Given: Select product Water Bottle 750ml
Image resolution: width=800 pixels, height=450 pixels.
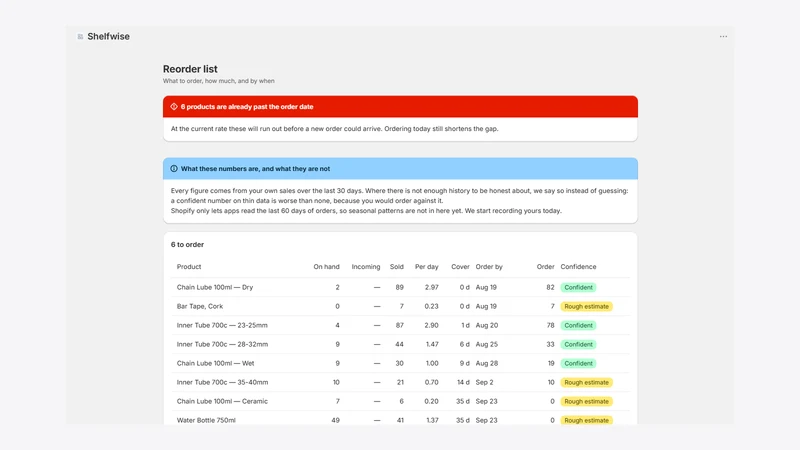Looking at the screenshot, I should pos(206,420).
